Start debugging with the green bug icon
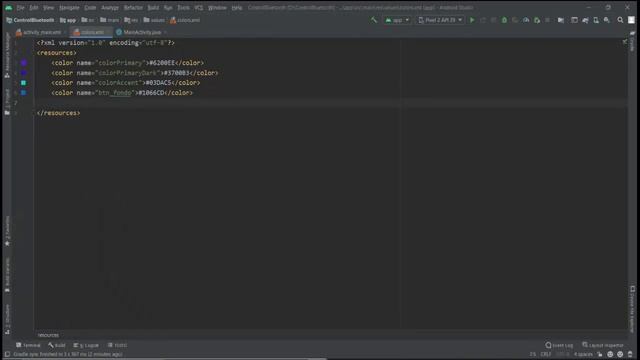This screenshot has width=640, height=360. pos(504,20)
